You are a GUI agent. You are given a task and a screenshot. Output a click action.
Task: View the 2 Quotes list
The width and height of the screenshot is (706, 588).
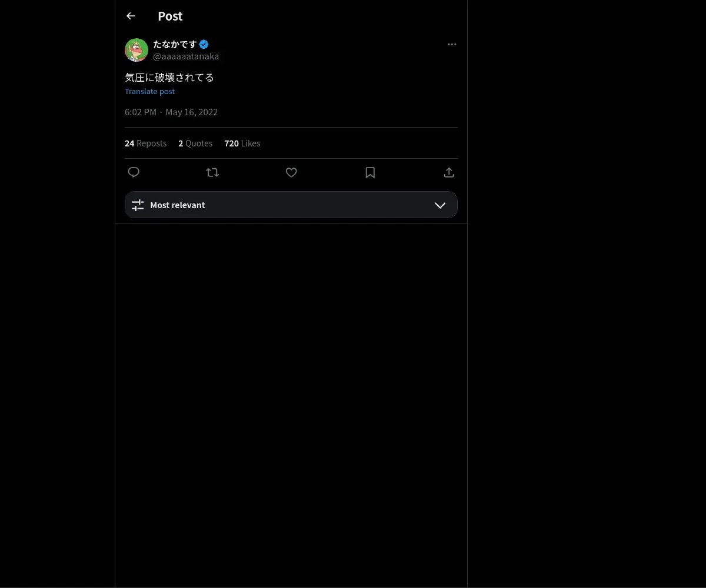pyautogui.click(x=195, y=143)
